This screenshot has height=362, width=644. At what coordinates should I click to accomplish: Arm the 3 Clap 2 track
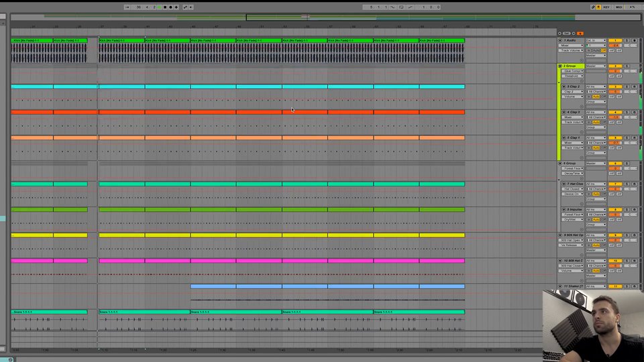pyautogui.click(x=635, y=86)
